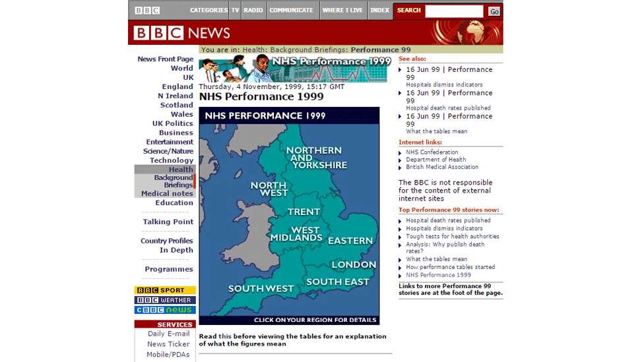This screenshot has height=362, width=644.
Task: Click the BBC News masthead logo
Action: pyautogui.click(x=181, y=33)
